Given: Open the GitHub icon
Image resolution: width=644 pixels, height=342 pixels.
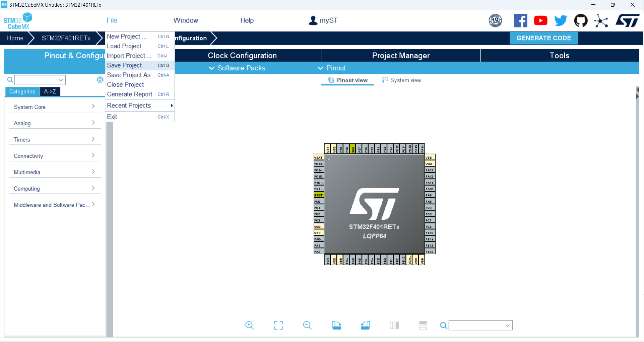Looking at the screenshot, I should [x=581, y=20].
